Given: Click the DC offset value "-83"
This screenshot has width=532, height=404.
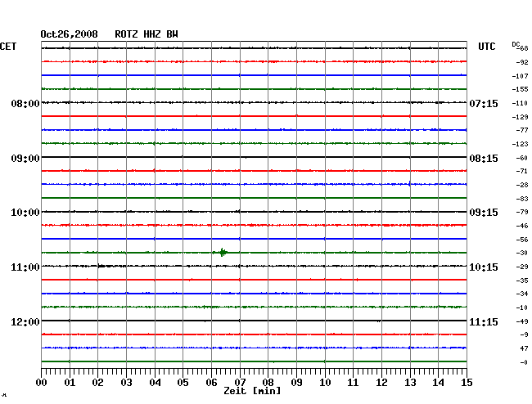Looking at the screenshot, I should coord(522,199).
